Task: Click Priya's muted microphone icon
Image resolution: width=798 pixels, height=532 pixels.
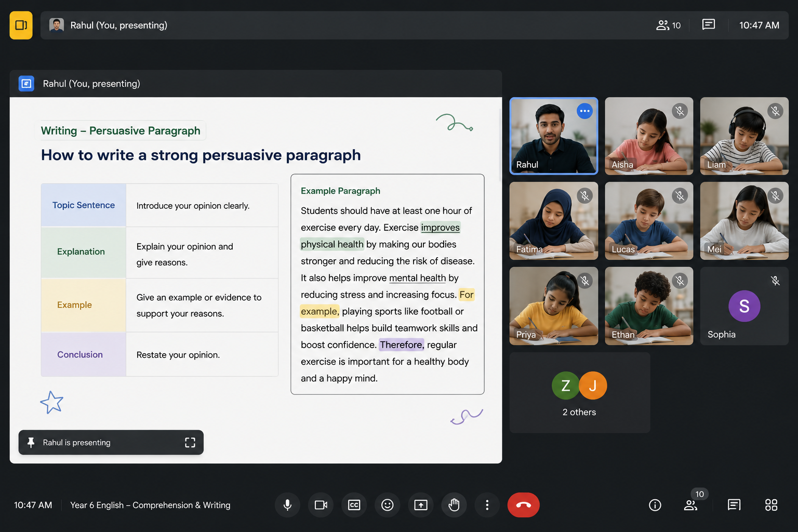Action: pyautogui.click(x=584, y=281)
